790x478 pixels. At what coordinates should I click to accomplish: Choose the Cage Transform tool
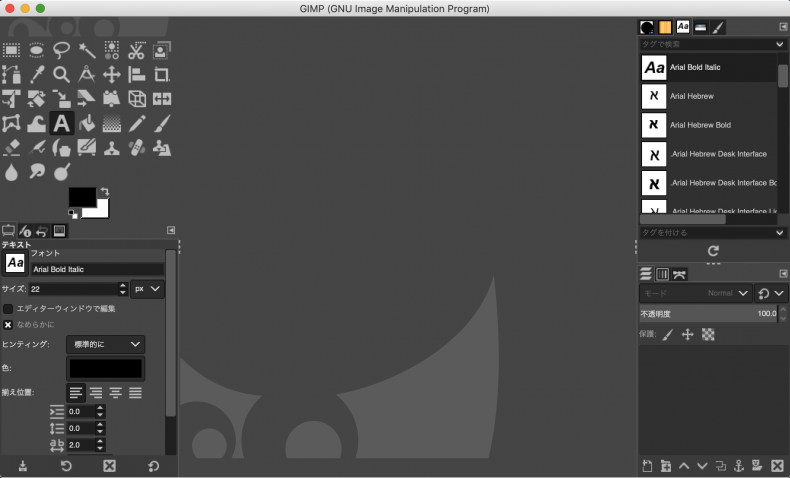click(11, 123)
